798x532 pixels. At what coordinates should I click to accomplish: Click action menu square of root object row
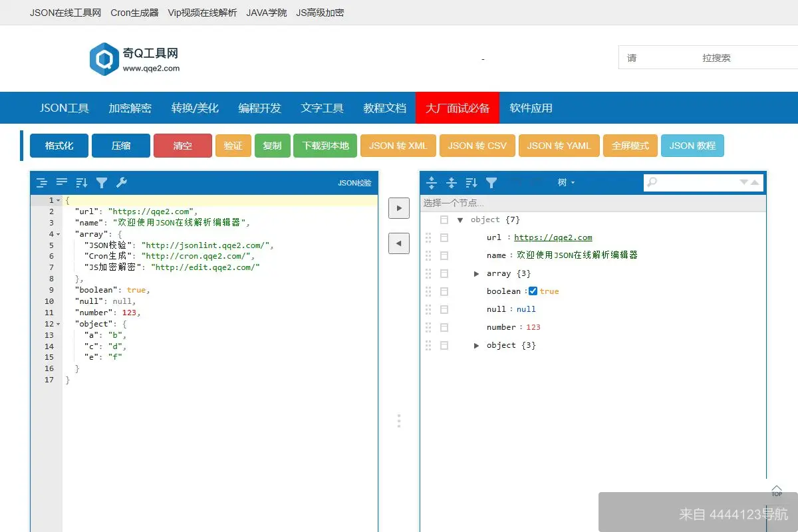(x=444, y=219)
